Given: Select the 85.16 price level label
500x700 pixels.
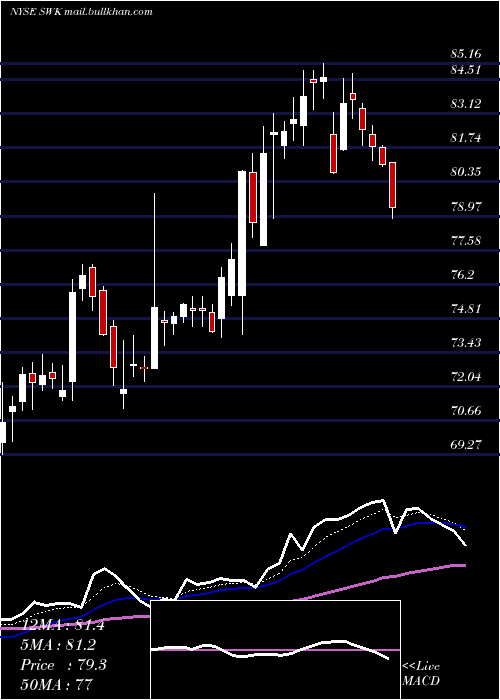Looking at the screenshot, I should (x=466, y=54).
